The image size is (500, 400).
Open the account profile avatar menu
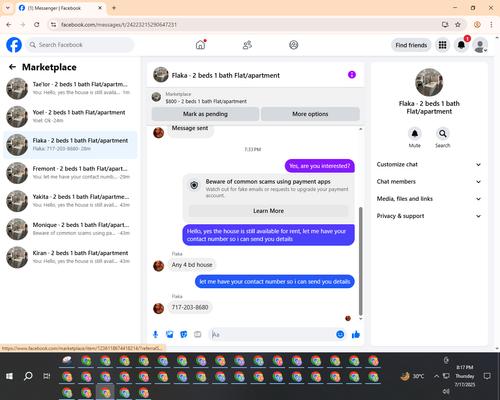click(480, 45)
